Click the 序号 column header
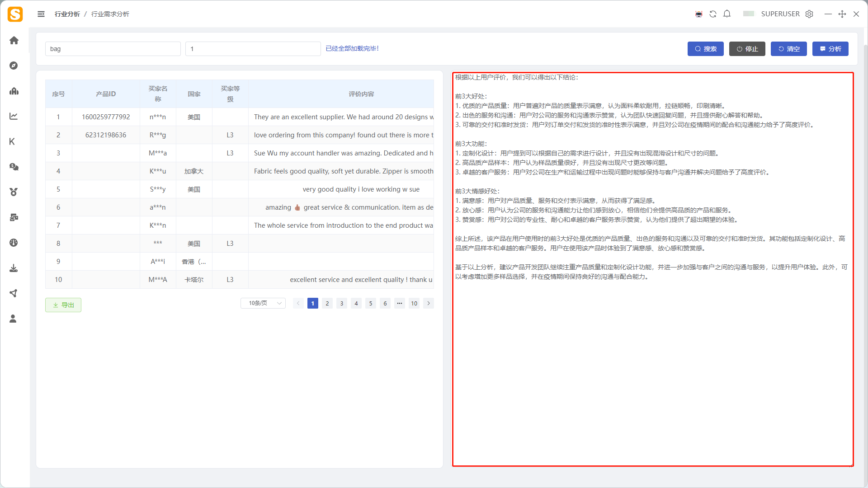 click(x=58, y=94)
